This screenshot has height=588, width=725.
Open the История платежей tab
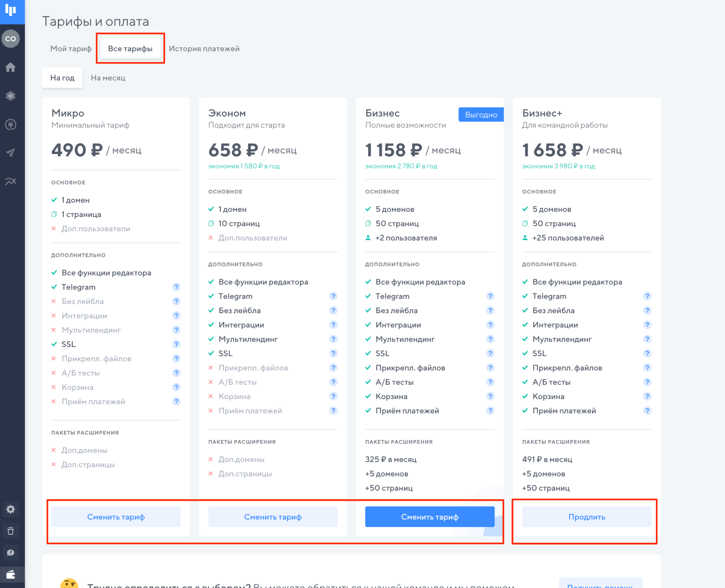[x=204, y=49]
